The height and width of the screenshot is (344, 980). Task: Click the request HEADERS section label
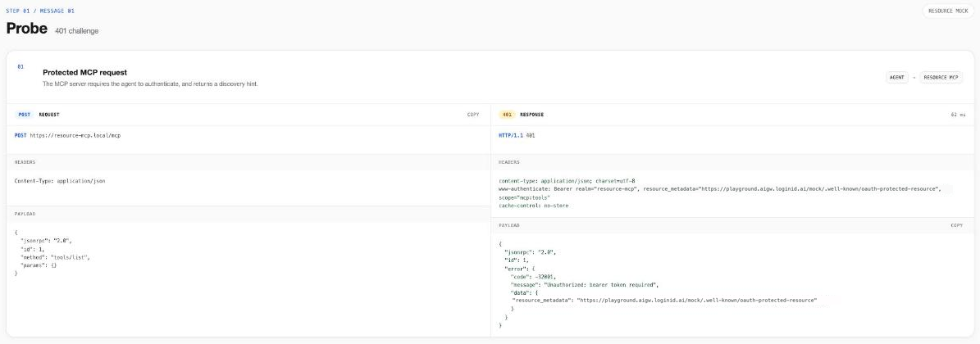(x=25, y=161)
